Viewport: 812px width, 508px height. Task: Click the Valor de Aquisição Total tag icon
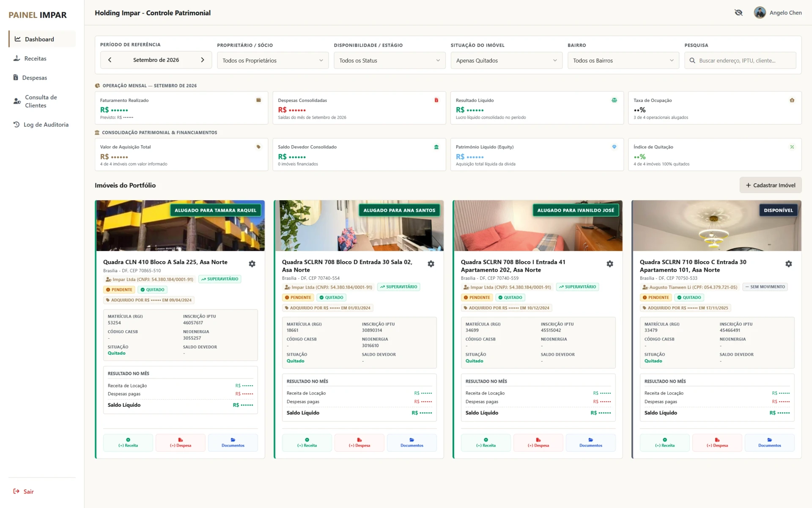(258, 147)
